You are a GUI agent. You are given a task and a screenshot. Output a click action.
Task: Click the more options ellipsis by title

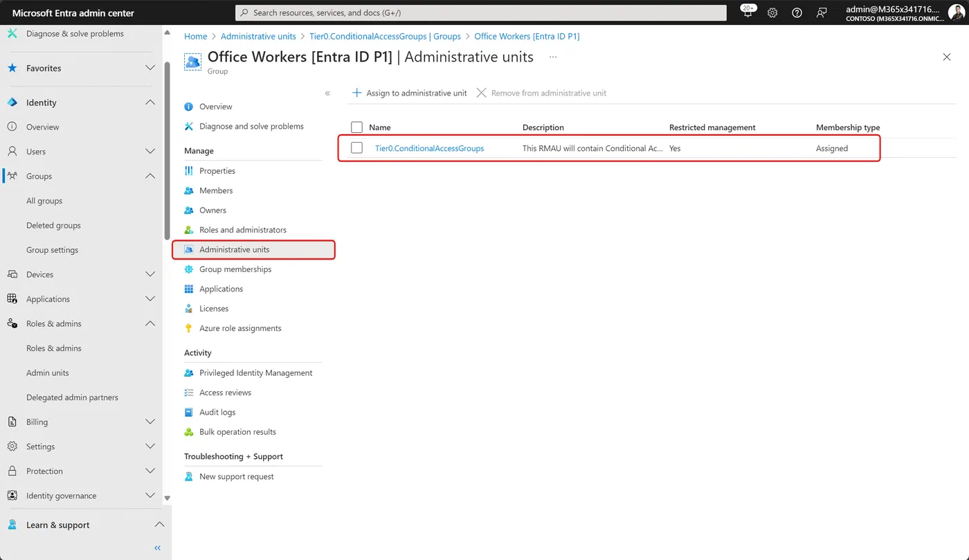click(x=553, y=57)
